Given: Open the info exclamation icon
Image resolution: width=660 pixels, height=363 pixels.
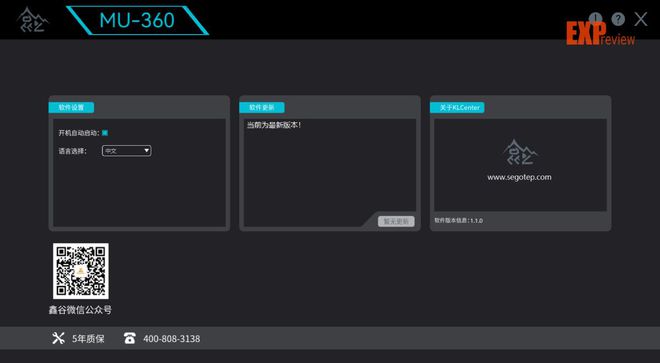Looking at the screenshot, I should click(596, 19).
